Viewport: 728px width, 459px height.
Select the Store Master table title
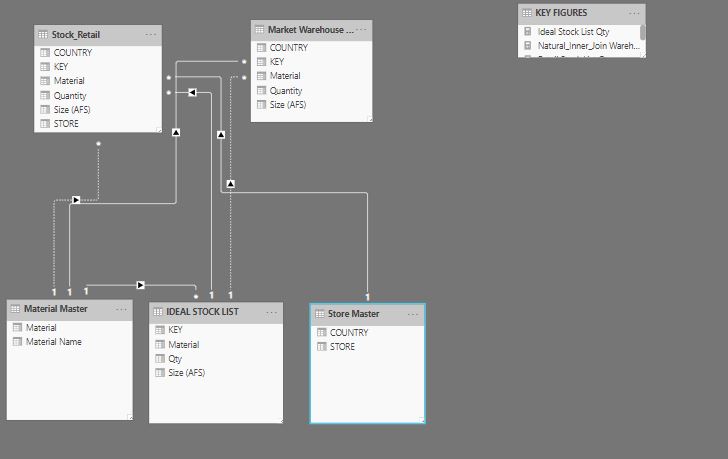coord(354,314)
